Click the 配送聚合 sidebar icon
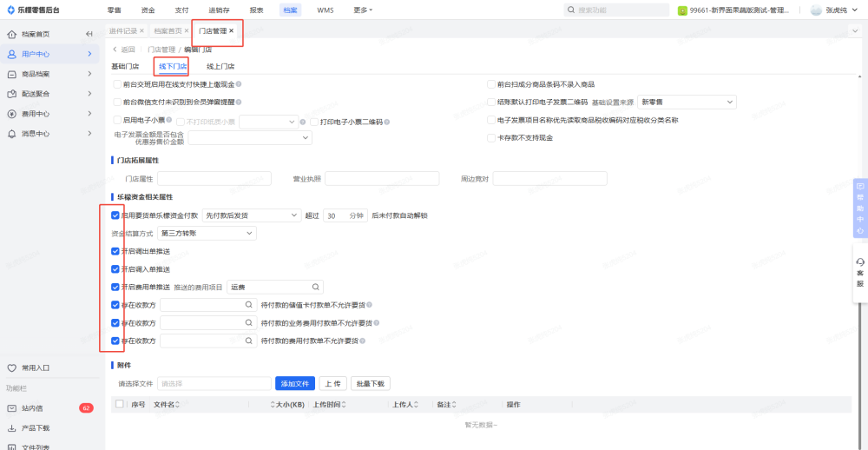Image resolution: width=868 pixels, height=450 pixels. coord(11,94)
